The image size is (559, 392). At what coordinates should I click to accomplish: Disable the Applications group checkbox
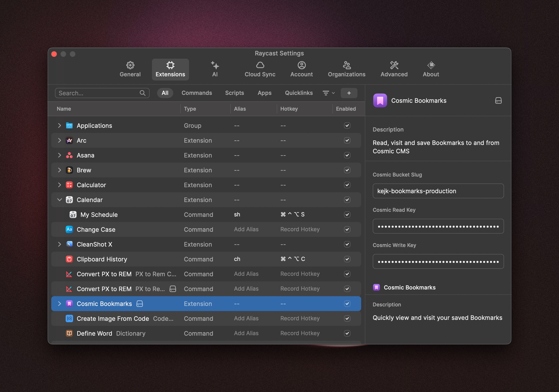pos(347,125)
